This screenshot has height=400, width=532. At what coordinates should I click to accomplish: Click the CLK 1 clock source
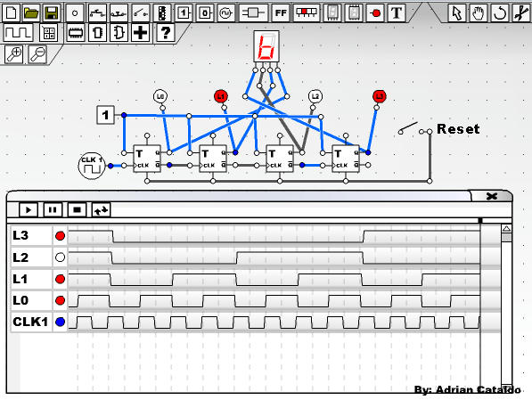coord(92,166)
